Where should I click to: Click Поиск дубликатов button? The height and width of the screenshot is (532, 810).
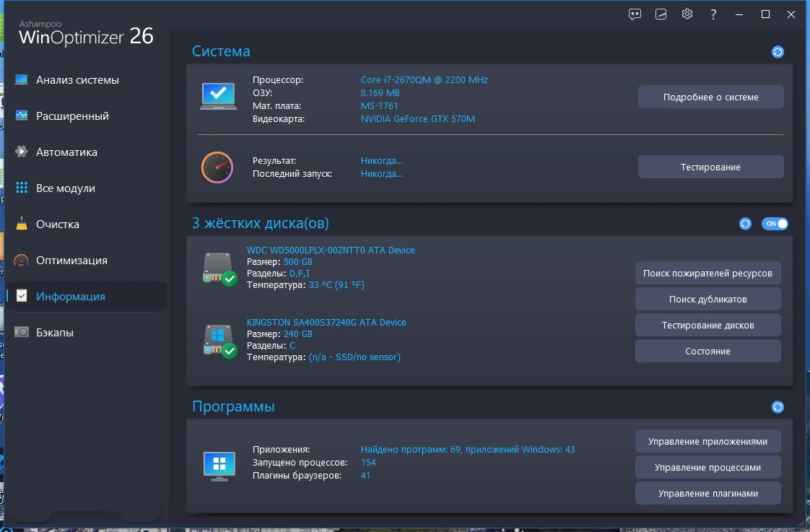(x=707, y=299)
